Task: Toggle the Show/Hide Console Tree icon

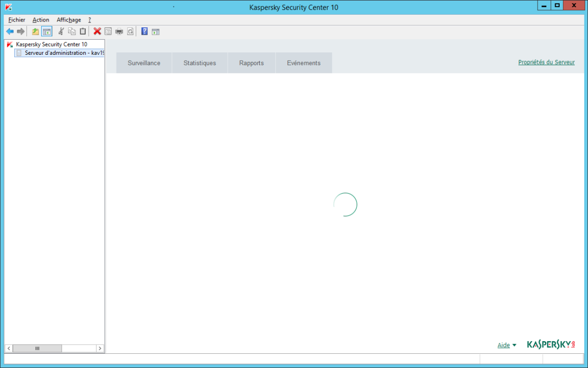Action: [x=47, y=32]
